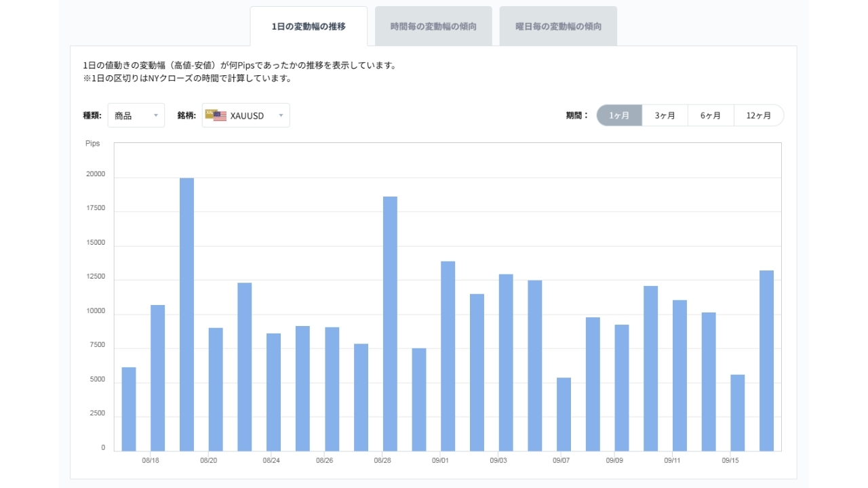Image resolution: width=868 pixels, height=488 pixels.
Task: Open the 種類 dropdown showing 商品
Action: pos(136,115)
